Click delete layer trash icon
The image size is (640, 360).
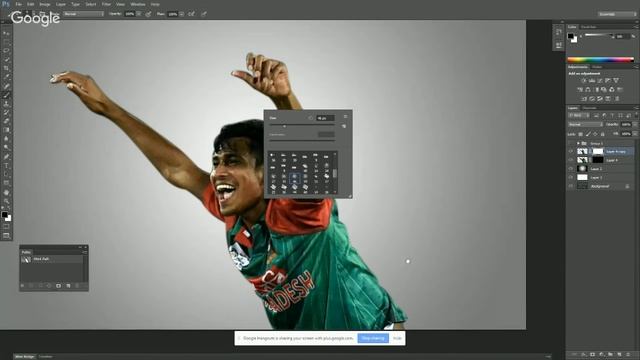tap(628, 354)
